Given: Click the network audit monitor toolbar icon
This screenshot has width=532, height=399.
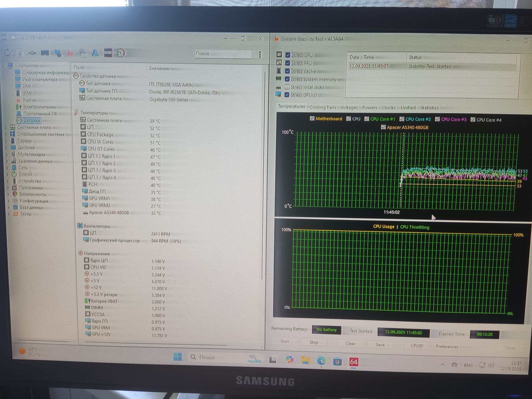Looking at the screenshot, I should click(57, 53).
